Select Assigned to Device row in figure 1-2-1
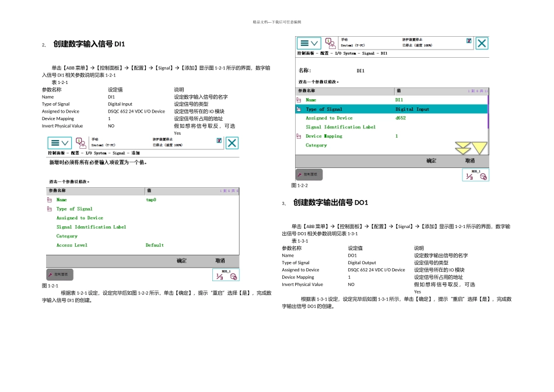 pos(142,218)
